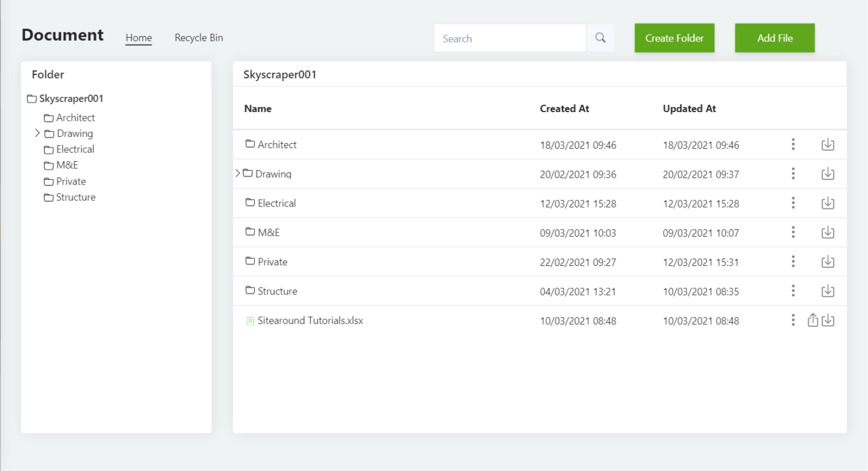Open the three-dot menu on the Drawing row
Screen dimensions: 868x471
[x=793, y=174]
